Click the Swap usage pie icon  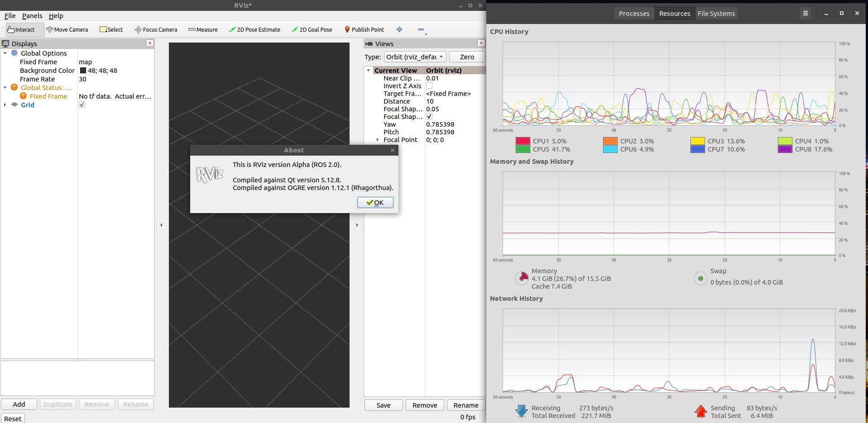coord(700,278)
